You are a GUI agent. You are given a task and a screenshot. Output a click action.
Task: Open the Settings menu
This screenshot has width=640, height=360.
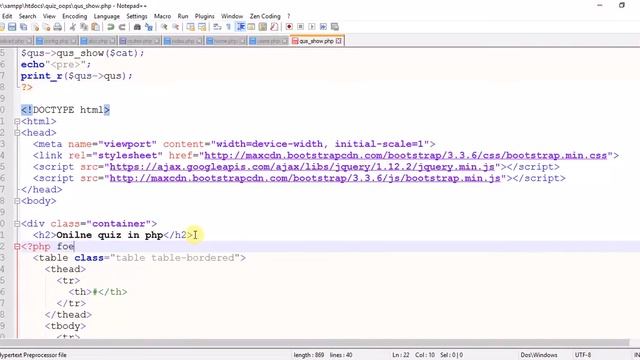137,16
